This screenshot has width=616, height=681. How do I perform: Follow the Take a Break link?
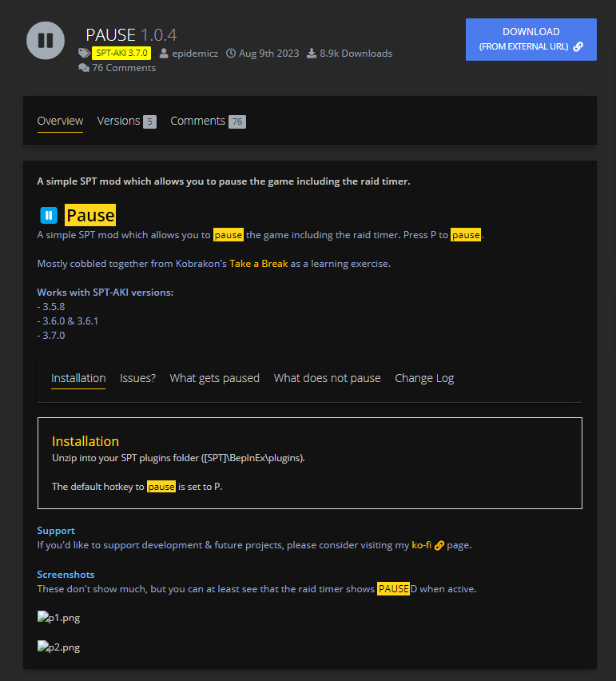pyautogui.click(x=258, y=263)
